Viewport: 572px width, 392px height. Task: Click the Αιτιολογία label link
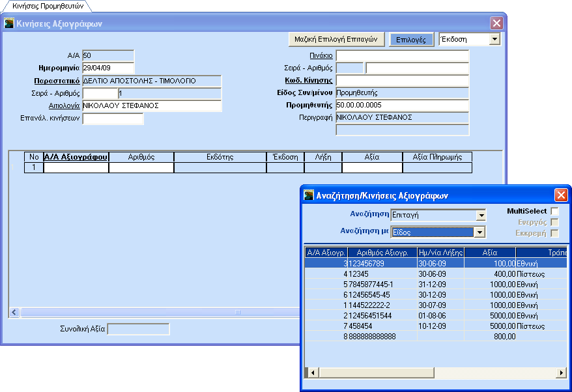pyautogui.click(x=64, y=105)
